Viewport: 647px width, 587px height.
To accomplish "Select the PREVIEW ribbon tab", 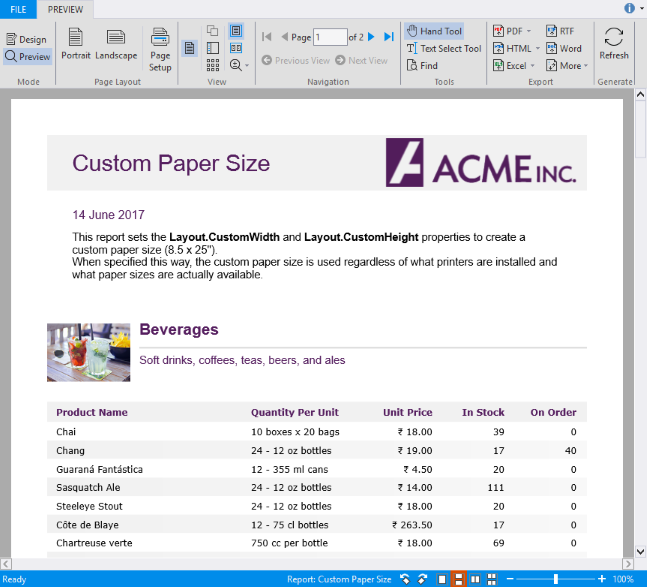I will coord(65,8).
